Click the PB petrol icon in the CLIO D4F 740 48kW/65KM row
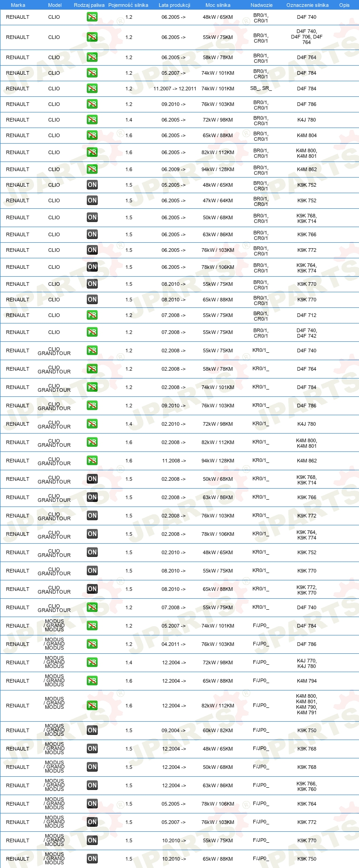Image resolution: width=359 pixels, height=868 pixels. (92, 17)
